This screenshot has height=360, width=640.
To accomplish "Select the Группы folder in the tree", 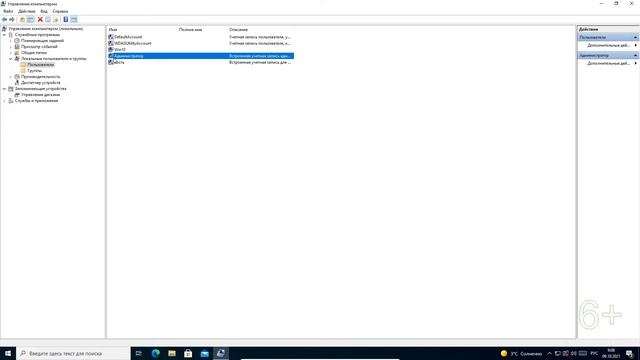I will pyautogui.click(x=35, y=71).
